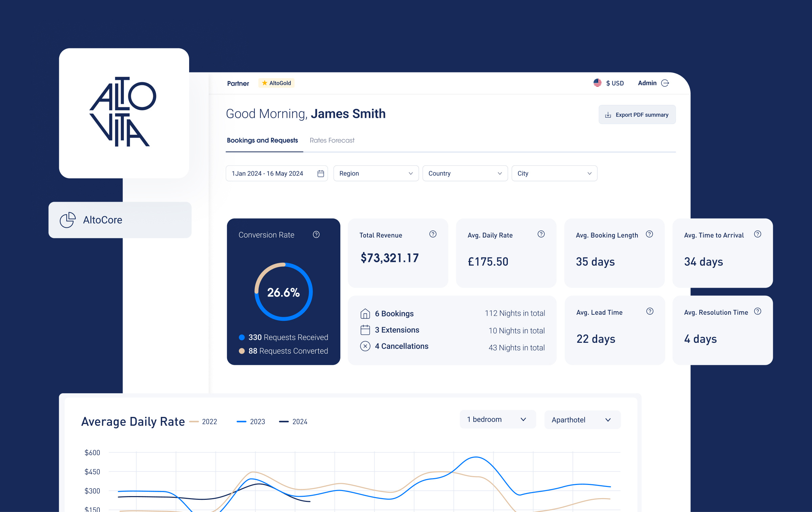Click the US flag currency icon
This screenshot has height=512, width=812.
(x=597, y=83)
